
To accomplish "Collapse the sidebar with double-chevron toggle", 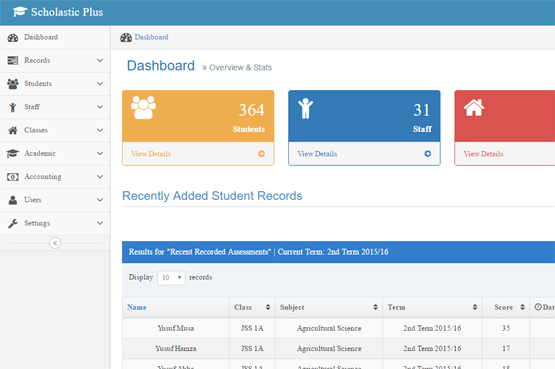I will pos(55,243).
